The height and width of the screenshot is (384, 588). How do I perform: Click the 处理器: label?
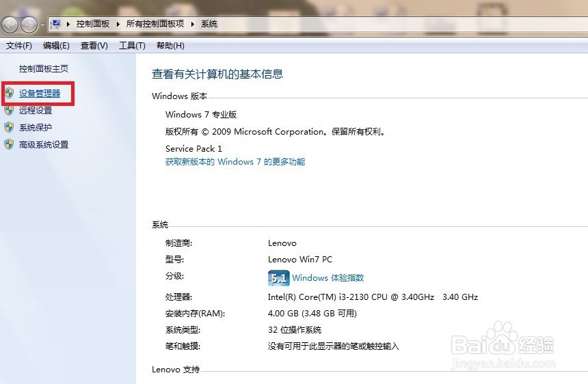pos(179,297)
